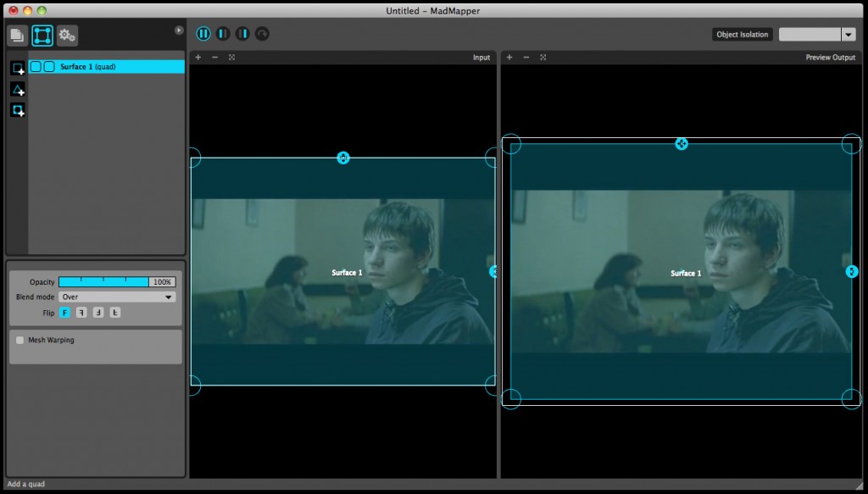The image size is (868, 494).
Task: Click the curved-arrow fullscreen output button
Action: pos(262,34)
